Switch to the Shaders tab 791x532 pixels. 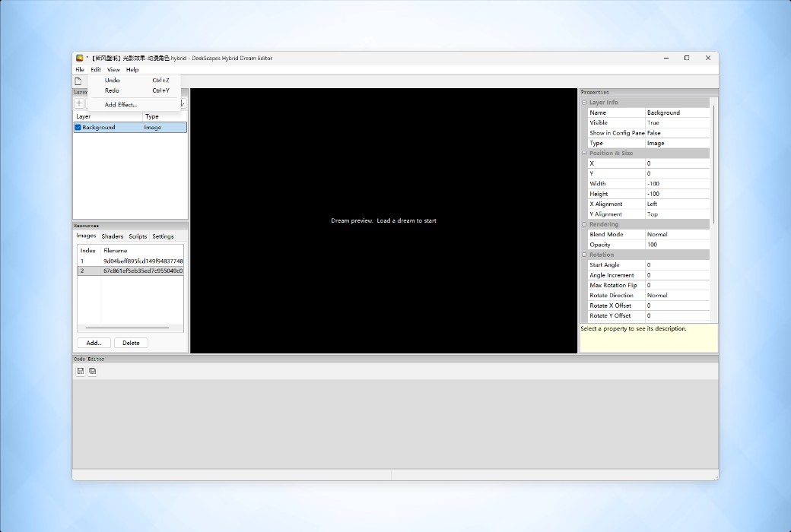point(113,236)
